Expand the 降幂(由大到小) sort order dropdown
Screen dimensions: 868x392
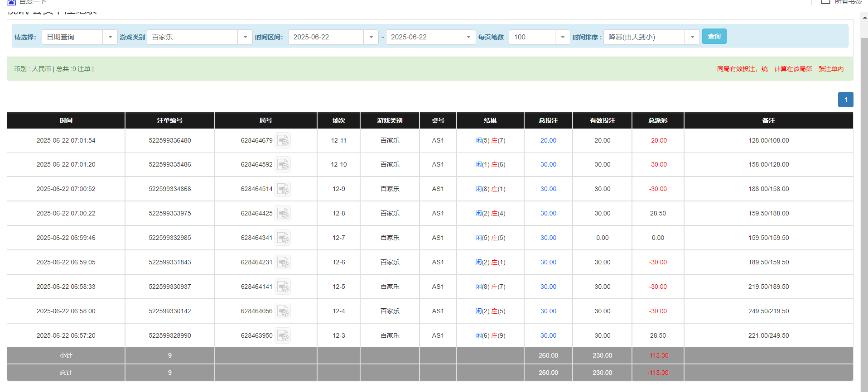[x=692, y=37]
